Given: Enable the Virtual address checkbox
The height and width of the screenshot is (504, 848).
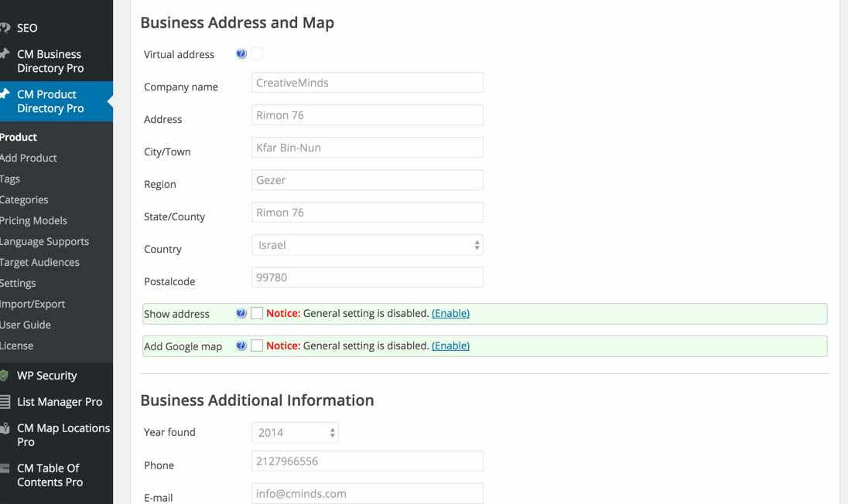Looking at the screenshot, I should coord(257,54).
